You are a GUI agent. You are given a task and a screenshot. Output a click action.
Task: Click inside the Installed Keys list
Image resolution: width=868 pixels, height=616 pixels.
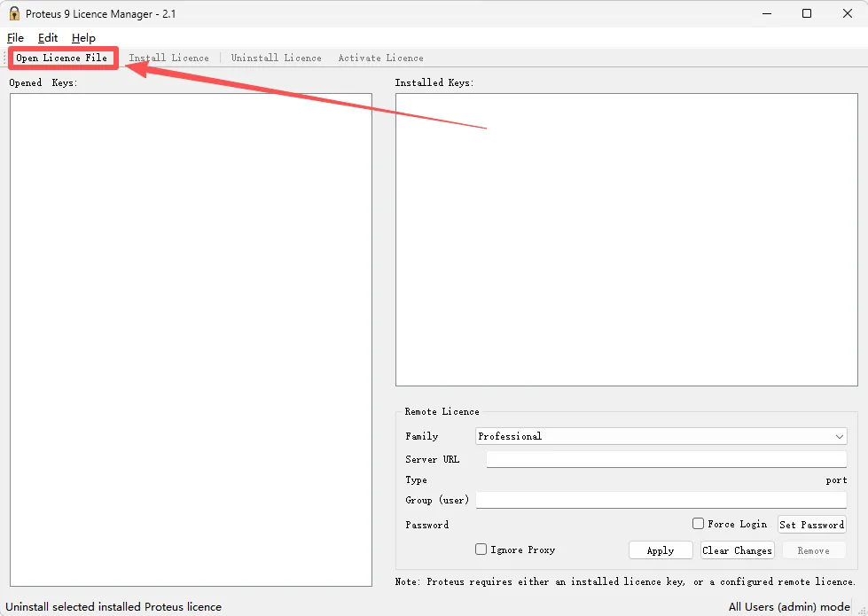click(x=627, y=239)
